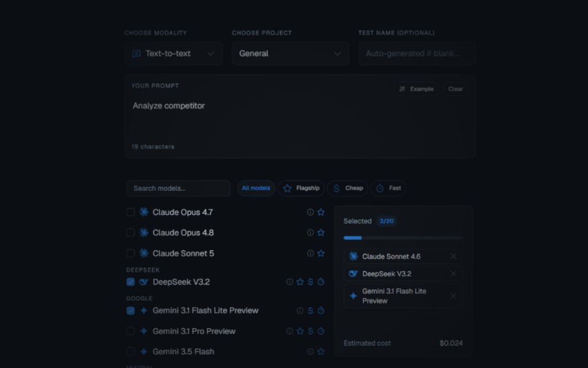
Task: Click the Example prompt button
Action: click(x=416, y=89)
